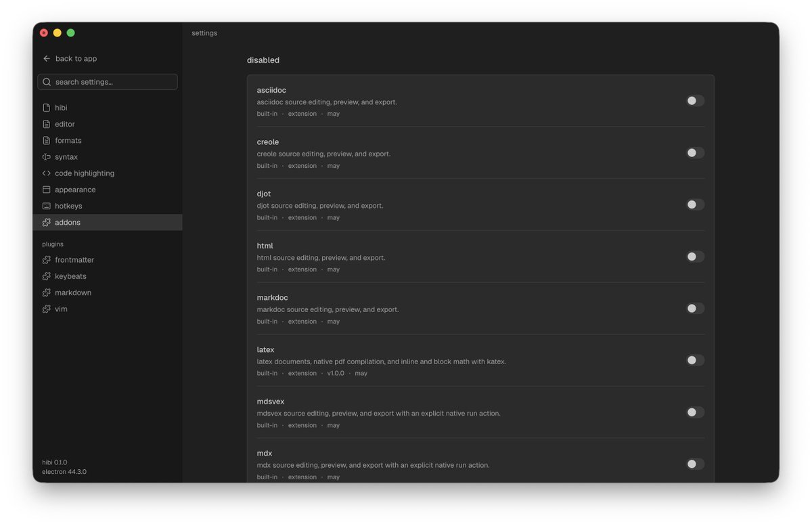Click the vim plugin puzzle icon

(47, 309)
